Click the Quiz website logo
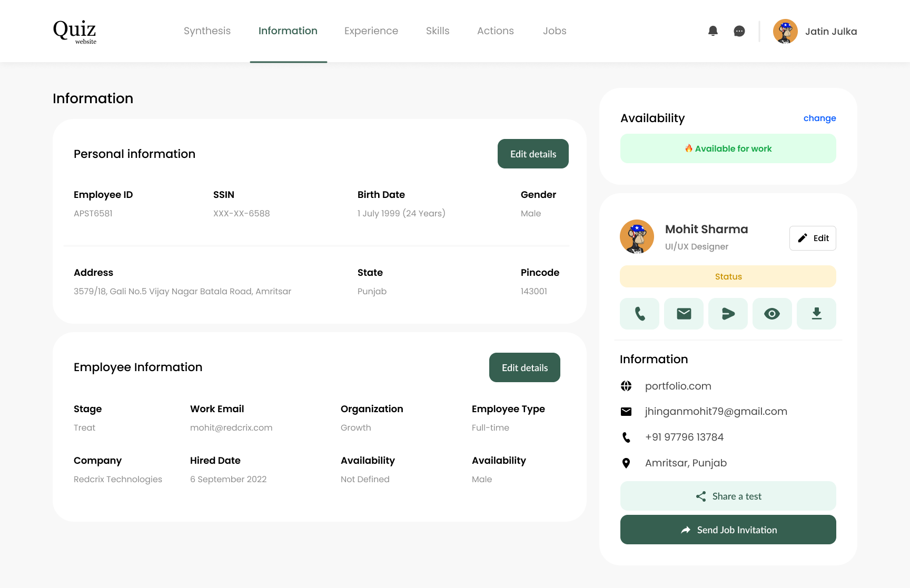 [x=75, y=32]
